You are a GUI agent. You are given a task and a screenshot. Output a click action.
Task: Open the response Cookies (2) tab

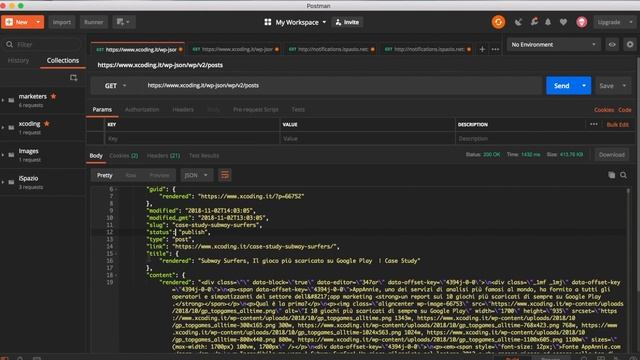(123, 156)
